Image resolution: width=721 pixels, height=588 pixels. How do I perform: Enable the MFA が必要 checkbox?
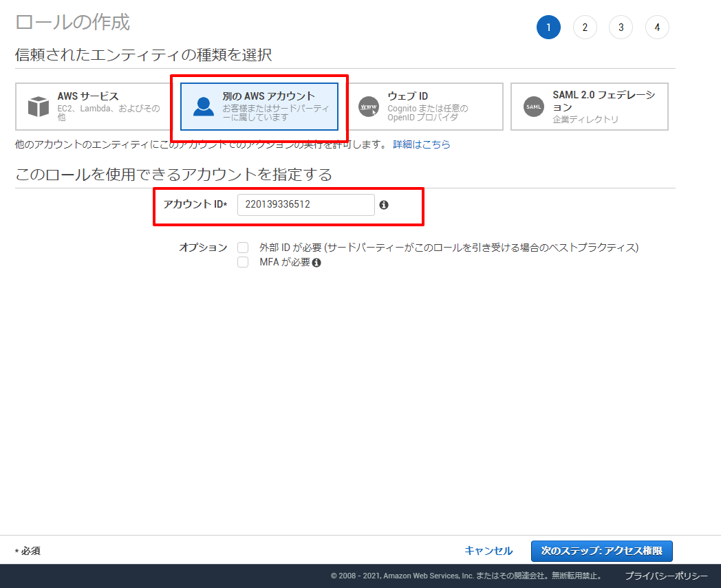point(243,262)
